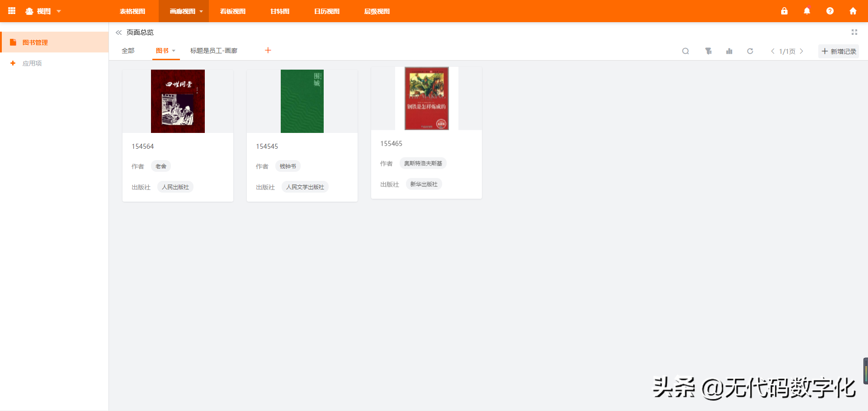Open the 围城 green book cover
The image size is (868, 411).
point(302,101)
